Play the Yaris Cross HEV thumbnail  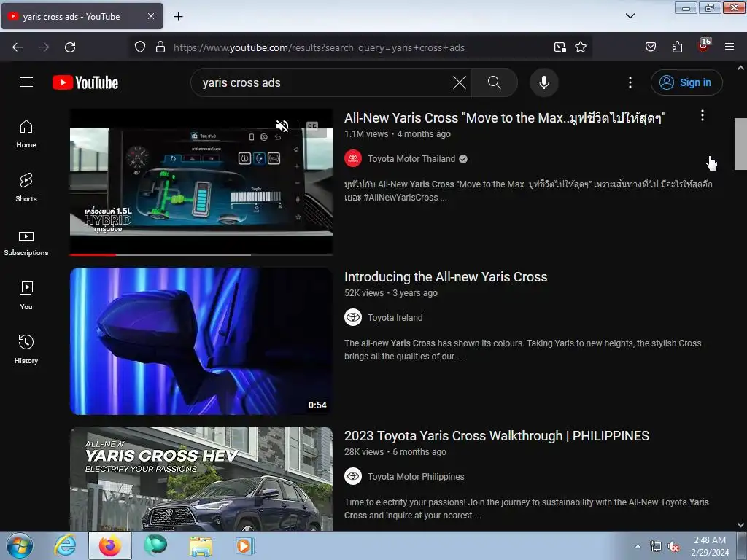(x=201, y=478)
